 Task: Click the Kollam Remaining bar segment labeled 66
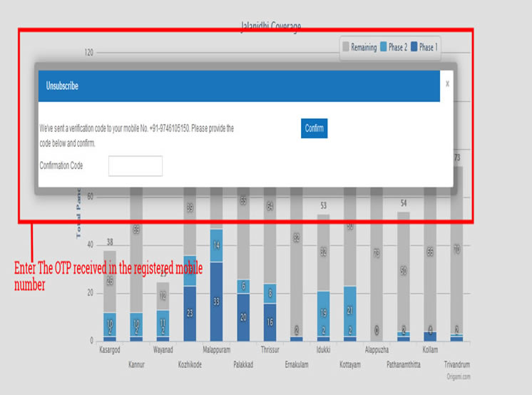[430, 252]
